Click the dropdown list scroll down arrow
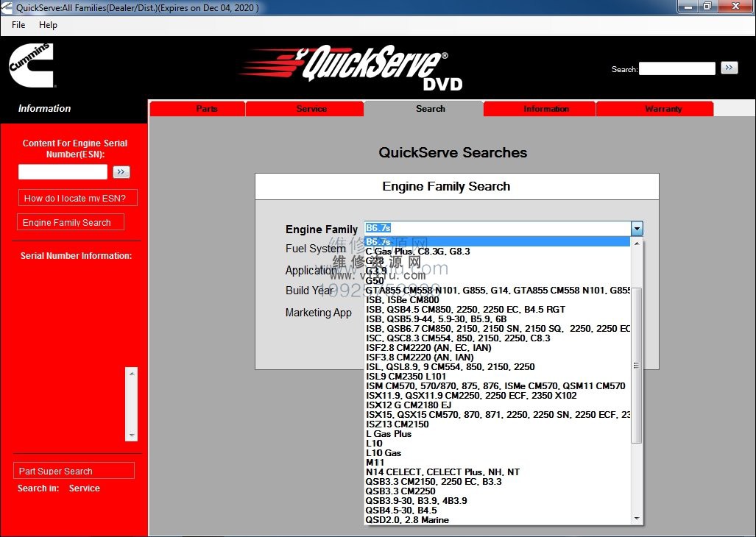Viewport: 756px width, 537px height. tap(637, 519)
